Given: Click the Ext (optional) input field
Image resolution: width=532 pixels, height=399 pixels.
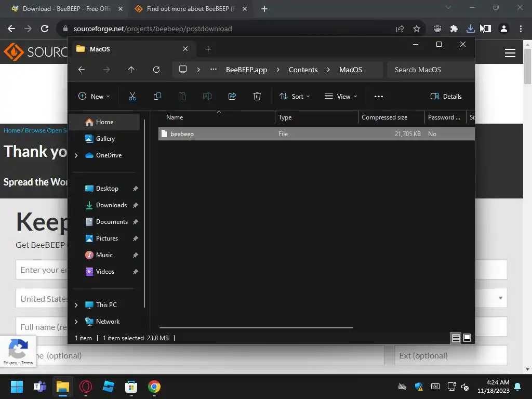Looking at the screenshot, I should [450, 355].
